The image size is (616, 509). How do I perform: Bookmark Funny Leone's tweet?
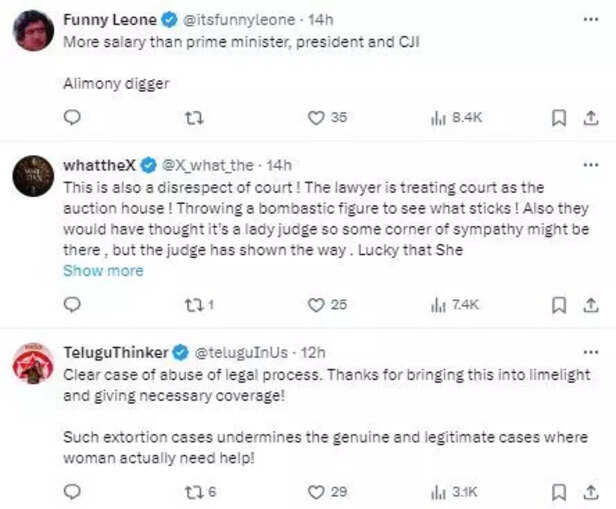point(559,117)
